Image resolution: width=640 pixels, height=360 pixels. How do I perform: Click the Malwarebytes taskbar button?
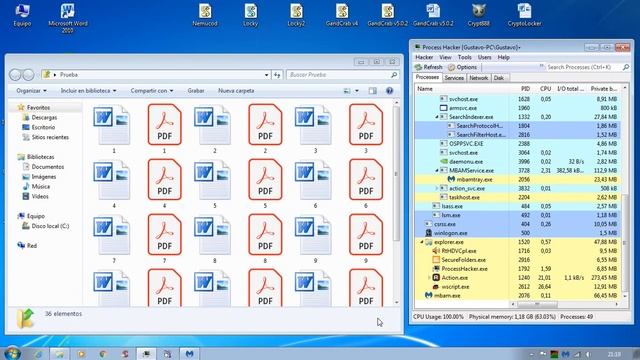pos(189,353)
